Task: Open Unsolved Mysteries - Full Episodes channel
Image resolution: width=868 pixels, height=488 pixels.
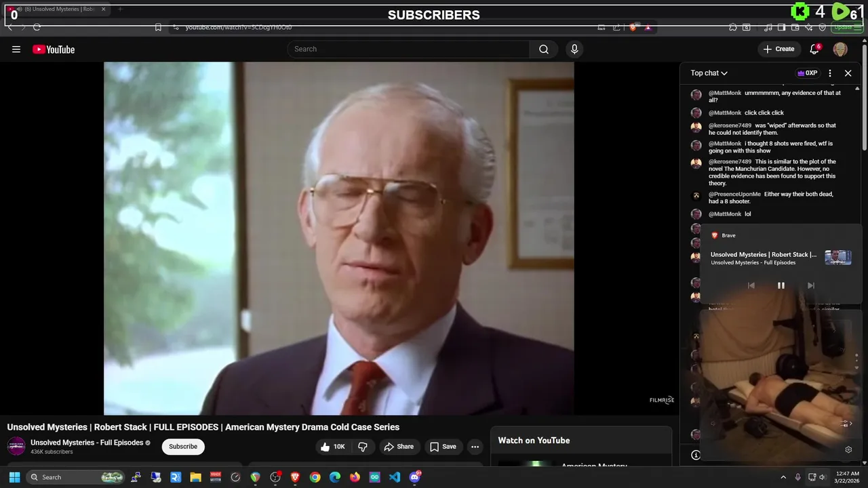Action: point(87,443)
